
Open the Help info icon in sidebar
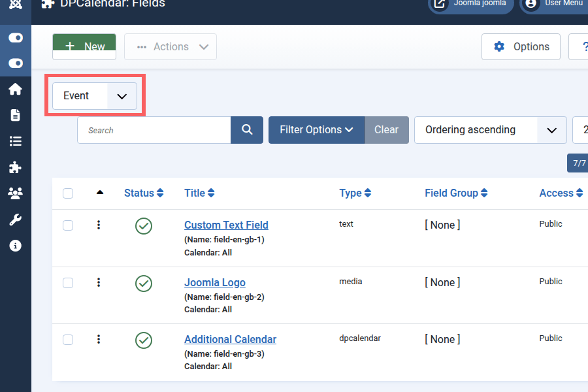point(15,246)
